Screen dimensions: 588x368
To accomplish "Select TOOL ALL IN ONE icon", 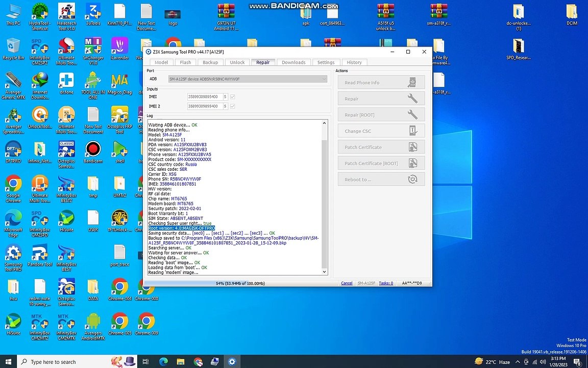I will click(92, 86).
